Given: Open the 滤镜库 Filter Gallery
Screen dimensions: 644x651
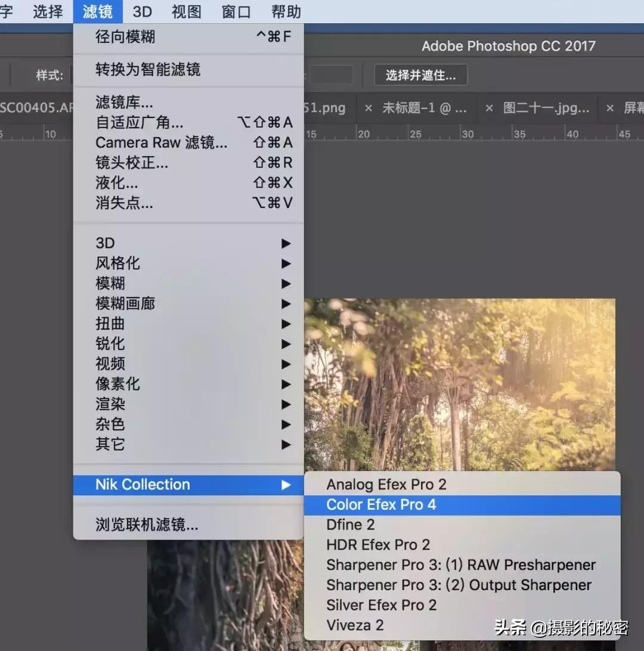Looking at the screenshot, I should click(124, 102).
